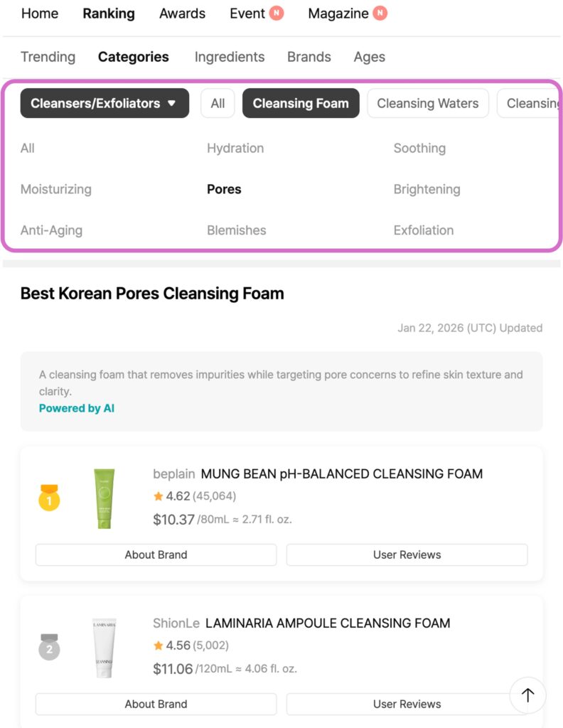
Task: Open the Awards menu item
Action: [x=182, y=14]
